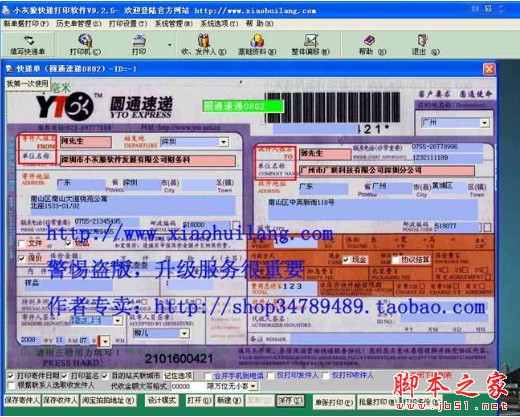Viewport: 520px width, 417px height.
Task: Click recipient postal code field 518077
Action: tap(457, 226)
